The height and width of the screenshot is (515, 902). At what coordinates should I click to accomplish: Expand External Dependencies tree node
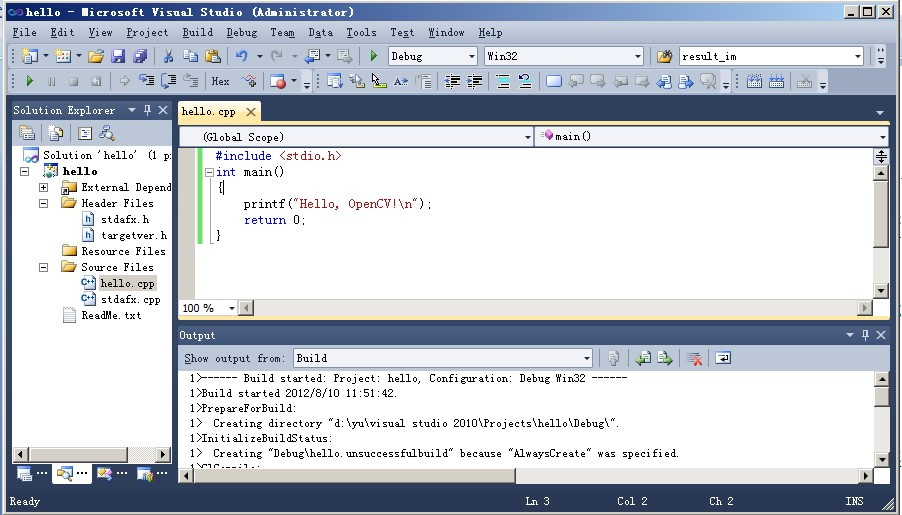pyautogui.click(x=44, y=188)
